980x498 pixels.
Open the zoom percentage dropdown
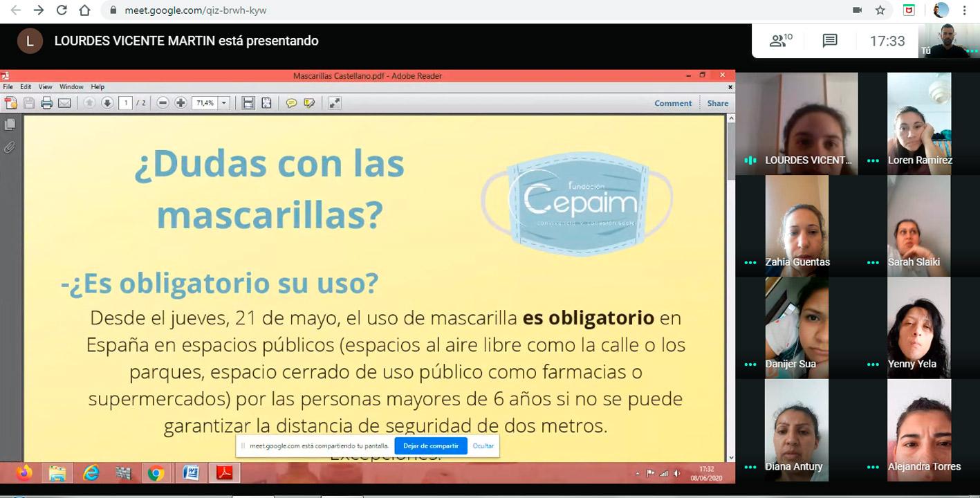[223, 103]
